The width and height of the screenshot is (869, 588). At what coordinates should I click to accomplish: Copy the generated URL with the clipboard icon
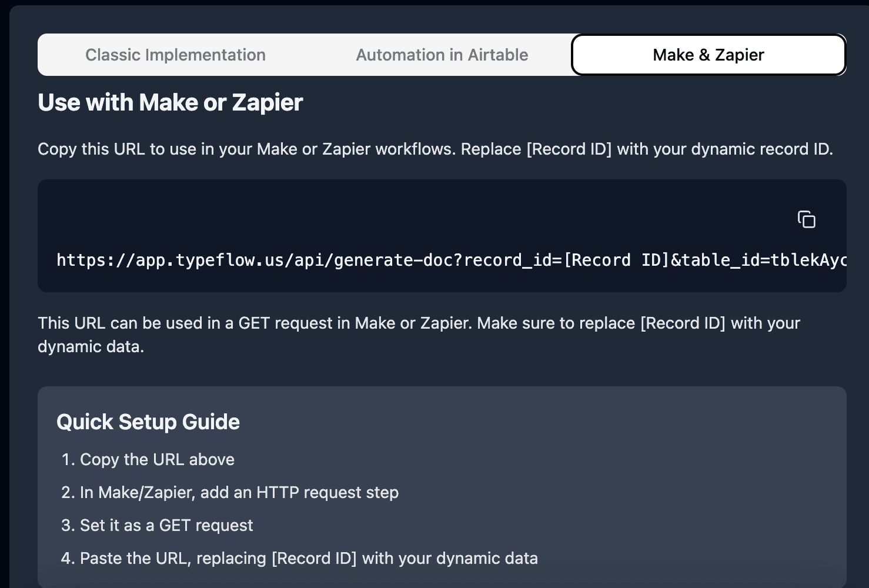pyautogui.click(x=806, y=219)
